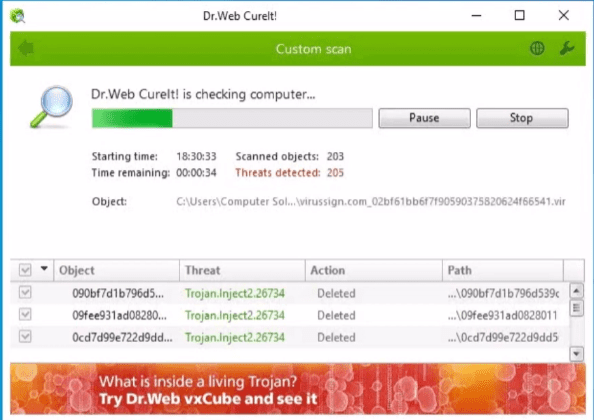Click the Dr.Web CureIt! title bar logo
Image resolution: width=594 pixels, height=420 pixels.
coord(17,16)
